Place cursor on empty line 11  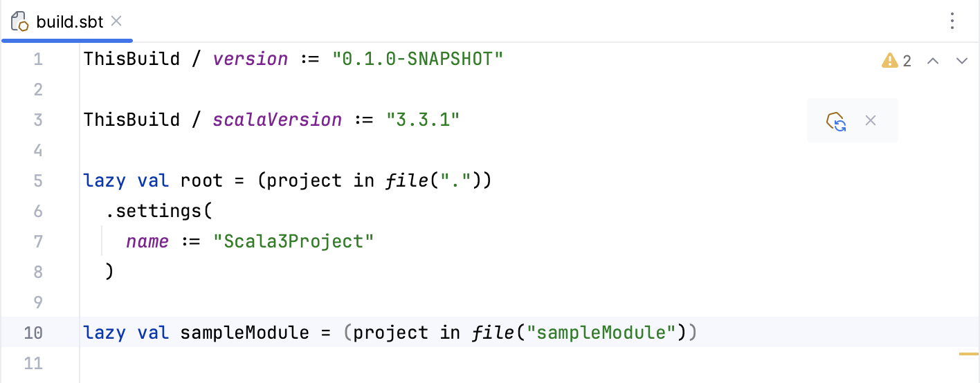277,363
